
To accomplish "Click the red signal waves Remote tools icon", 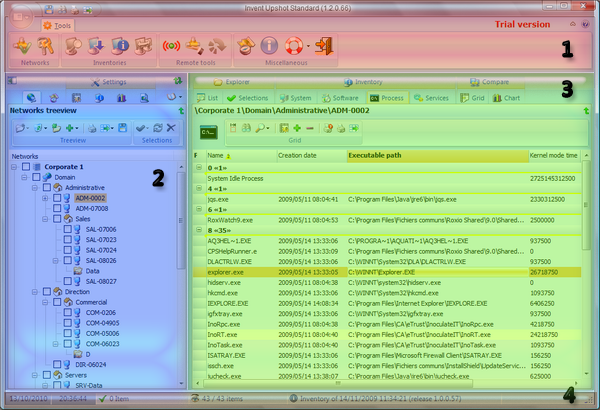I will click(171, 46).
